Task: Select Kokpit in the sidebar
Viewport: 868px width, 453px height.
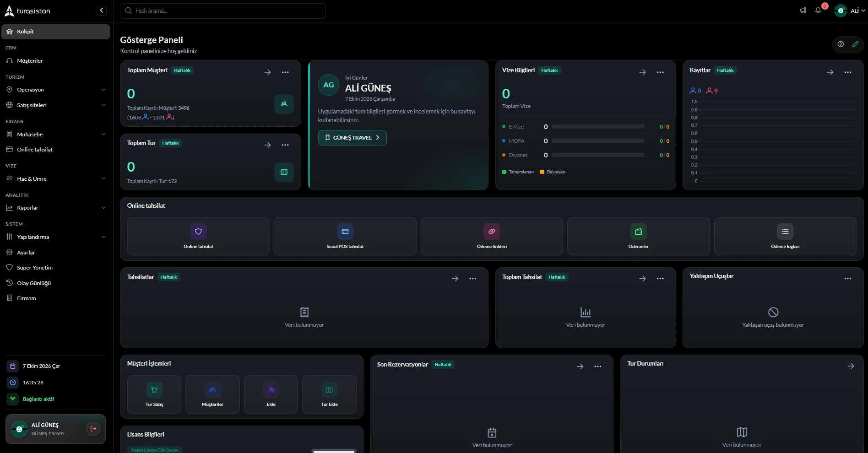Action: [x=55, y=32]
